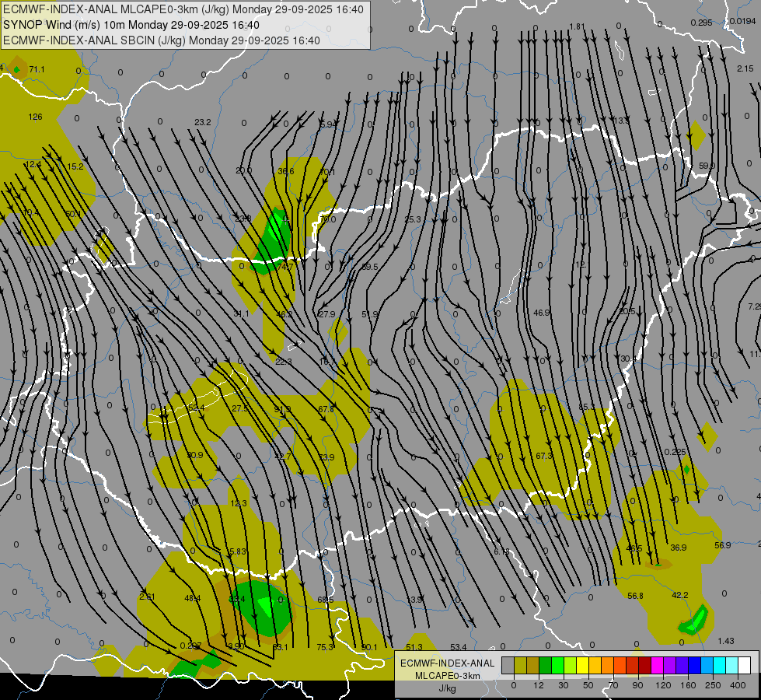
Task: Click the 0.0194 value in top-right corner
Action: [742, 21]
